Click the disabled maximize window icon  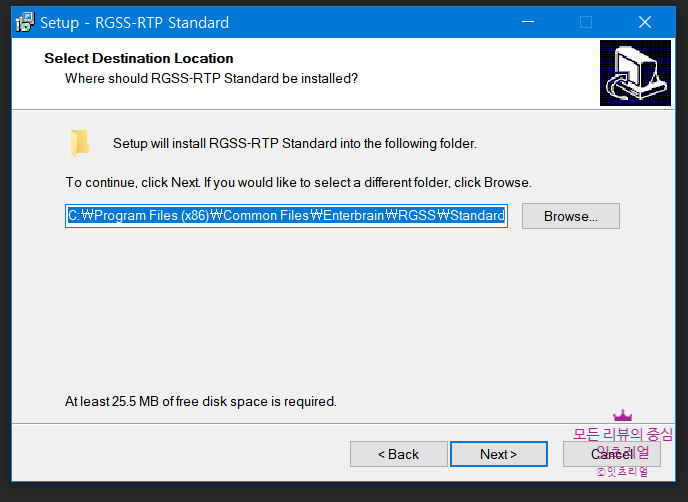tap(586, 22)
